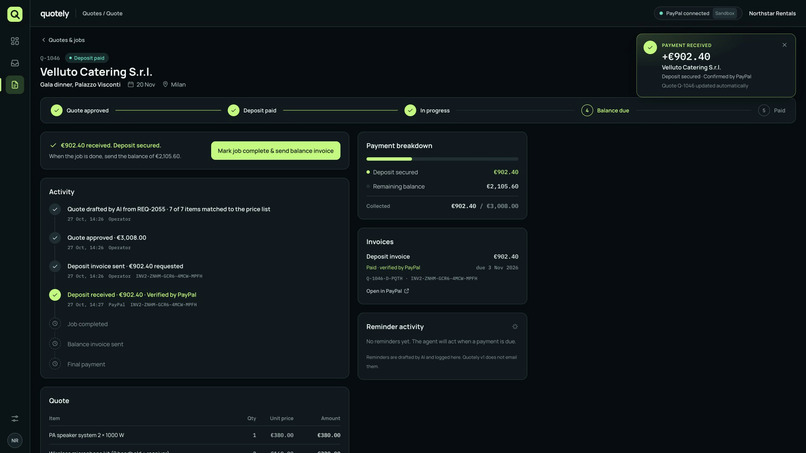806x453 pixels.
Task: Click the quotely logo icon
Action: tap(15, 14)
